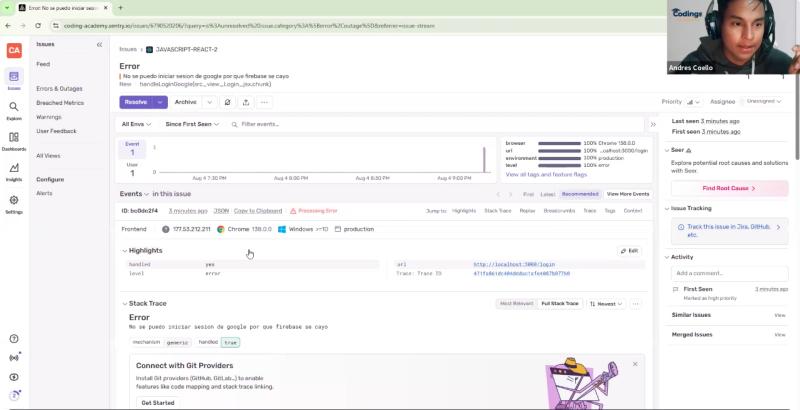Click View More Events button

[x=628, y=194]
